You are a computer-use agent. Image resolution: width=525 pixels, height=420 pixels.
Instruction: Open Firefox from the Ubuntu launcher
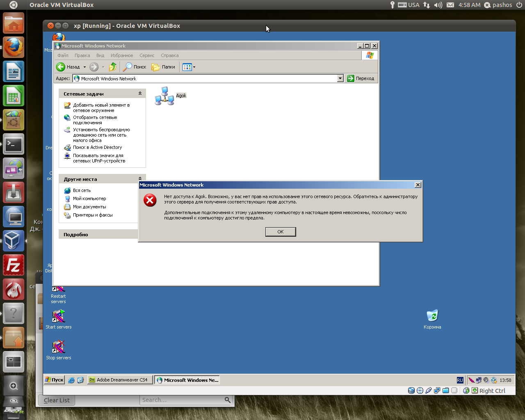point(14,48)
